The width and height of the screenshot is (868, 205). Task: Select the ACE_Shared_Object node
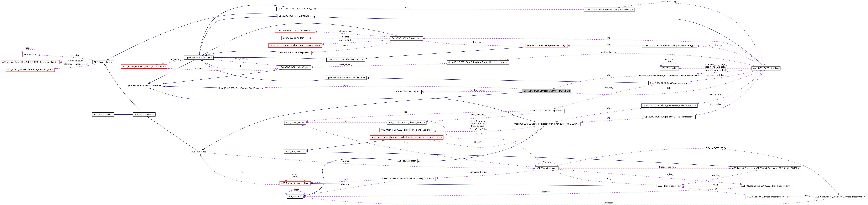click(103, 115)
